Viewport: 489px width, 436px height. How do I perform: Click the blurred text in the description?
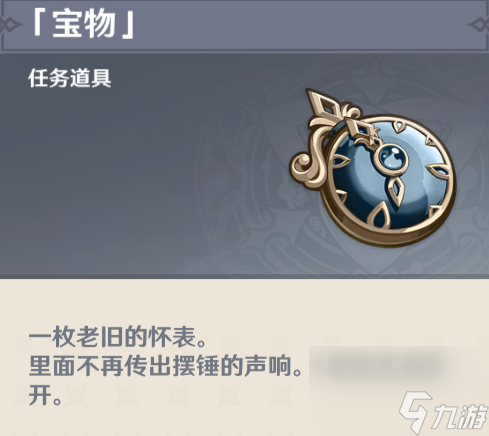pos(378,366)
